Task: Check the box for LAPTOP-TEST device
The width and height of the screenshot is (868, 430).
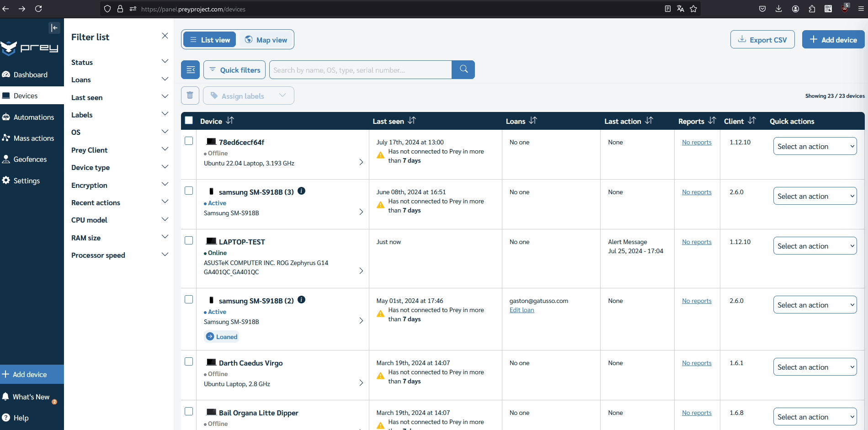Action: tap(189, 240)
